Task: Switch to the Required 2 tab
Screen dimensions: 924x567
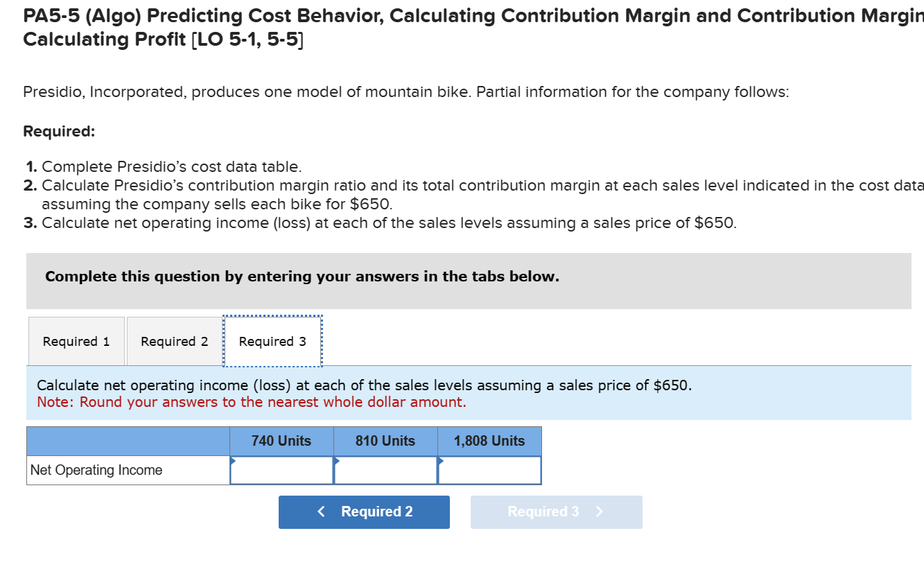Action: 173,340
